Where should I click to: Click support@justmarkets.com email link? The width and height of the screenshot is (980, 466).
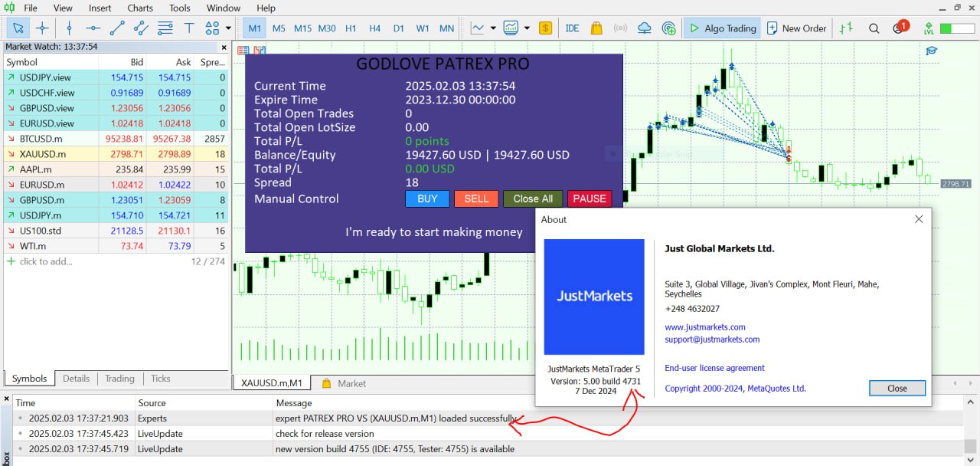coord(712,340)
